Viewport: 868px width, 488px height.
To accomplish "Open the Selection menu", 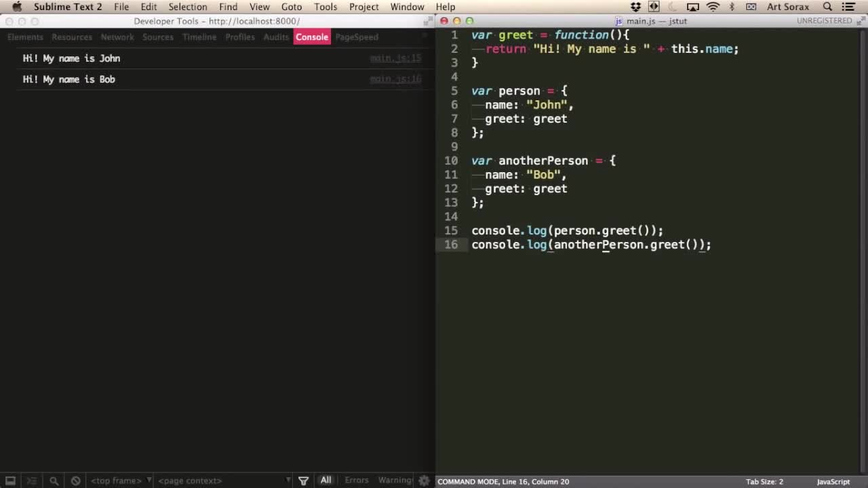I will coord(188,7).
